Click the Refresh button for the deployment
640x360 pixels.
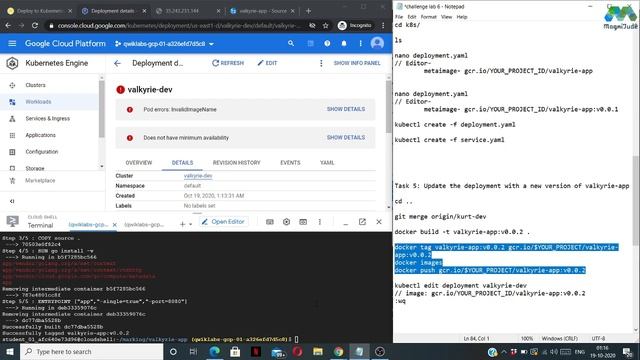(x=228, y=63)
